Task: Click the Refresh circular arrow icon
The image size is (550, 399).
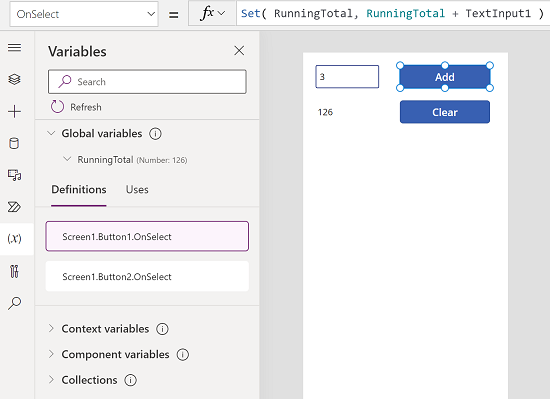Action: pos(57,107)
